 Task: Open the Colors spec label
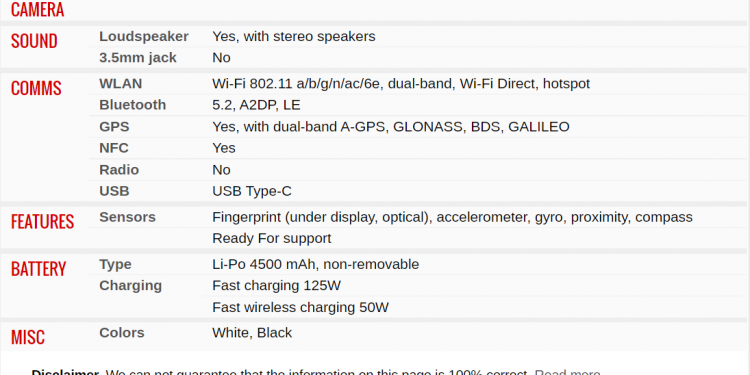click(x=121, y=333)
